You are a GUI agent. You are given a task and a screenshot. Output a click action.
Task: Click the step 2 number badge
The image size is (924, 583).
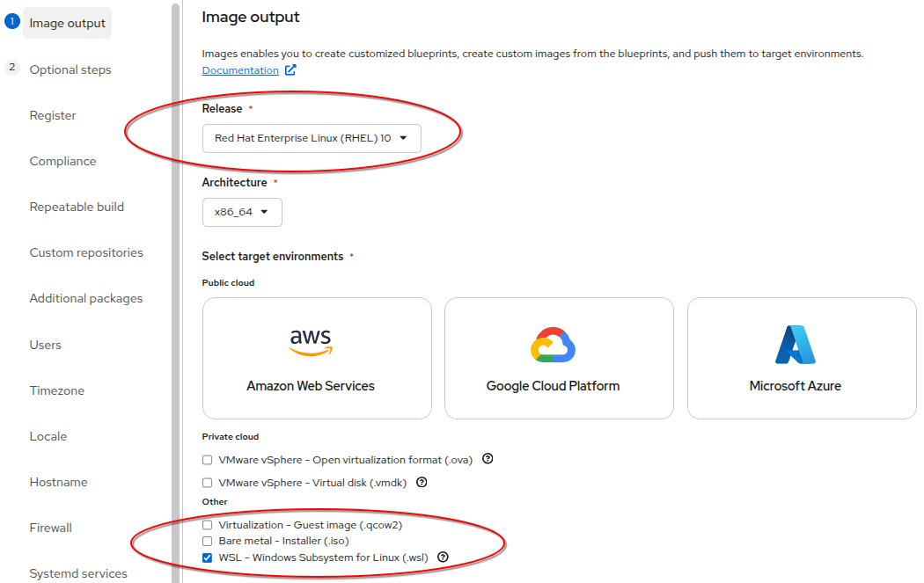[12, 69]
